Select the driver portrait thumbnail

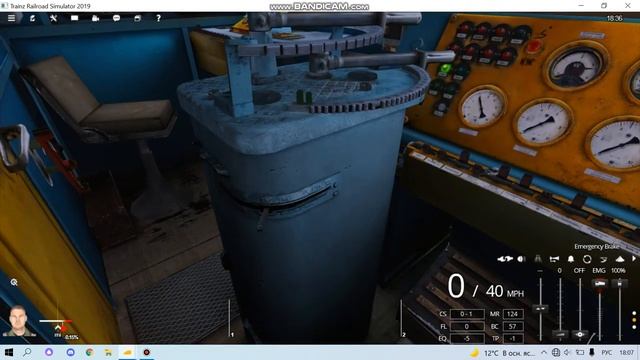coord(18,321)
